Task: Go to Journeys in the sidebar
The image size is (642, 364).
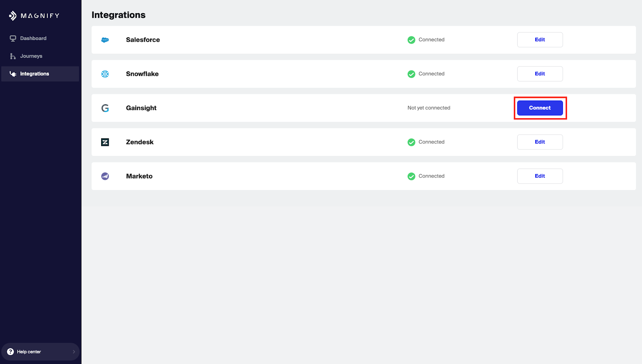Action: [31, 56]
